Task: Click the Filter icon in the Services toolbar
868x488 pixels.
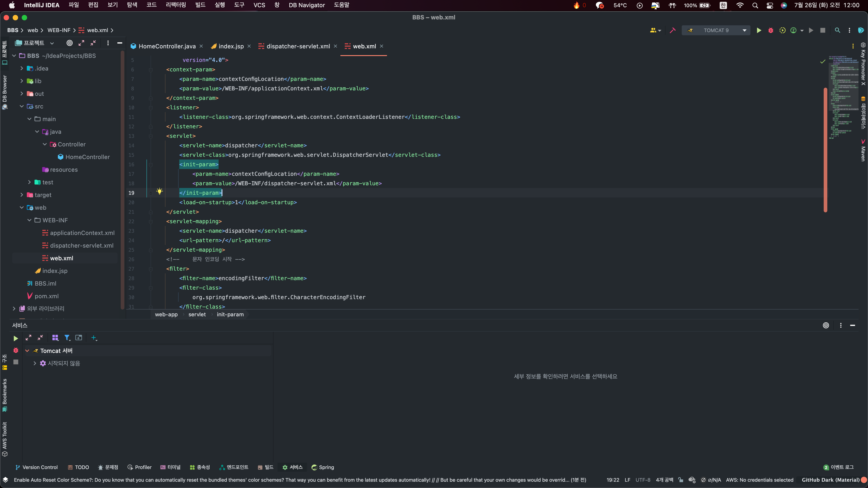Action: 67,338
